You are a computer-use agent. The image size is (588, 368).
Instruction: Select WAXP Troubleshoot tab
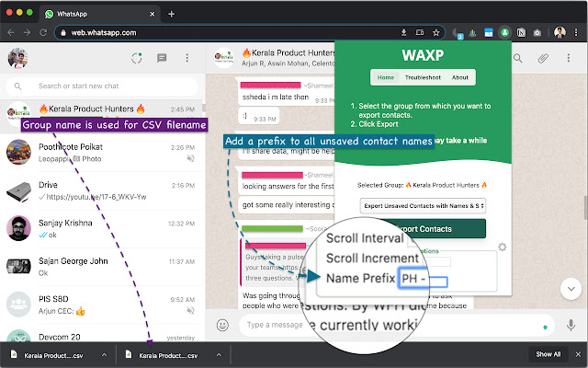pyautogui.click(x=423, y=77)
